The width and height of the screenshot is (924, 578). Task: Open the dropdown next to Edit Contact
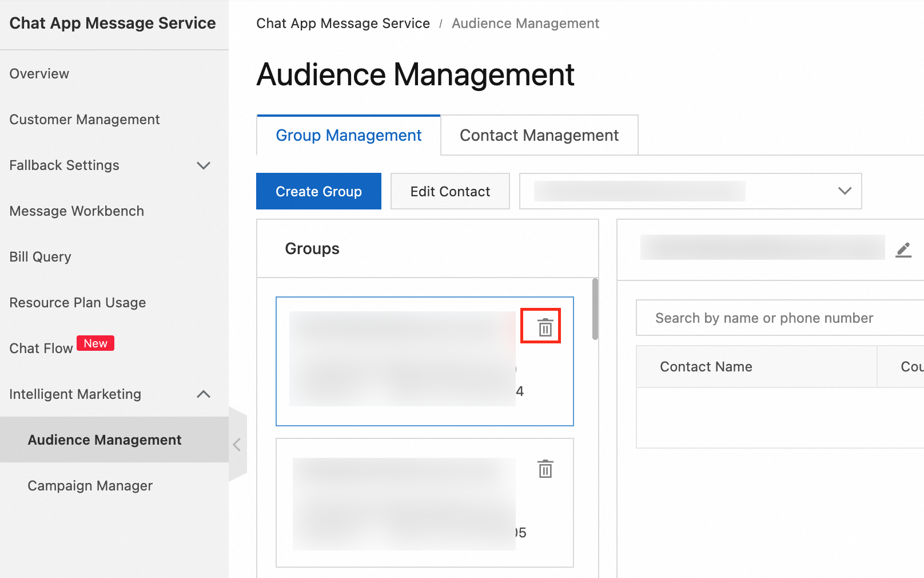click(690, 191)
